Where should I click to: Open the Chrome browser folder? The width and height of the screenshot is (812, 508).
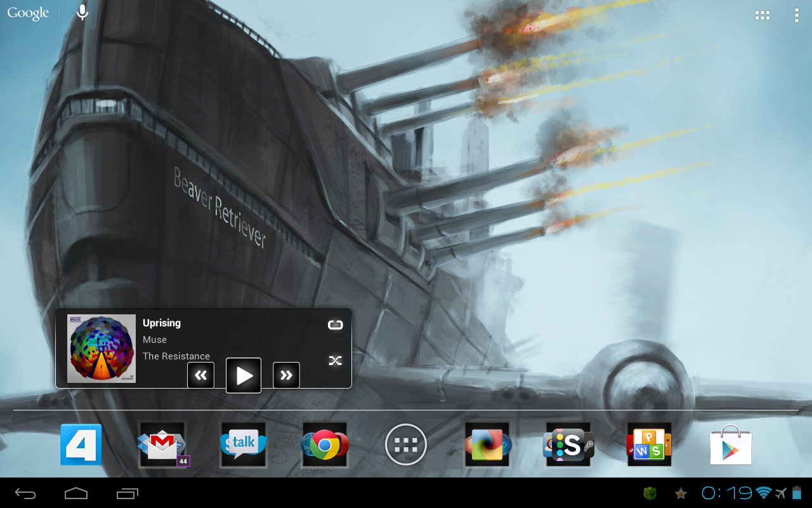tap(325, 444)
